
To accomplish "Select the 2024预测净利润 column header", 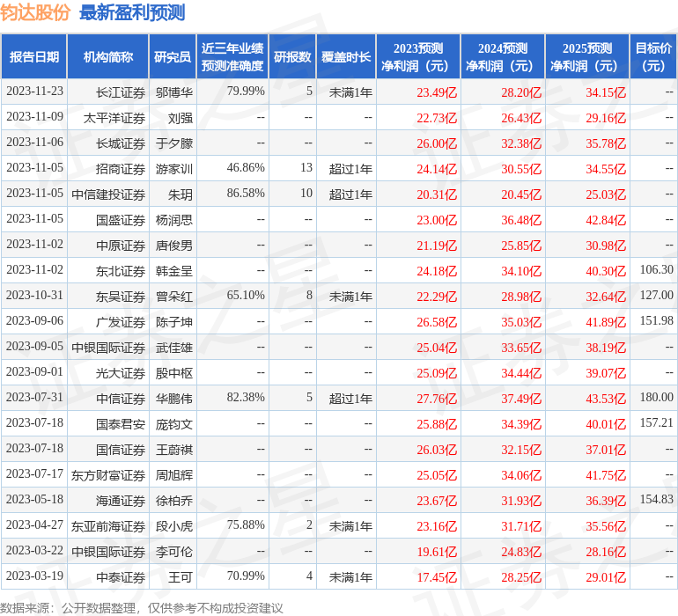I will coord(503,56).
